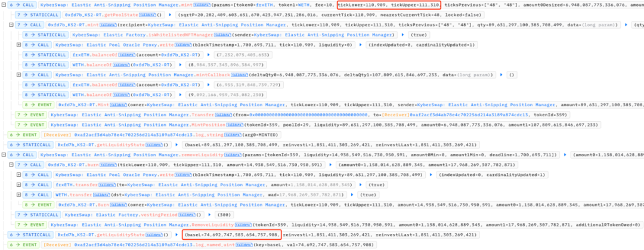Open 0xfd7b_KS2-RT contract link in getPoolState row
Screen dimensions: 644x250
click(83, 15)
